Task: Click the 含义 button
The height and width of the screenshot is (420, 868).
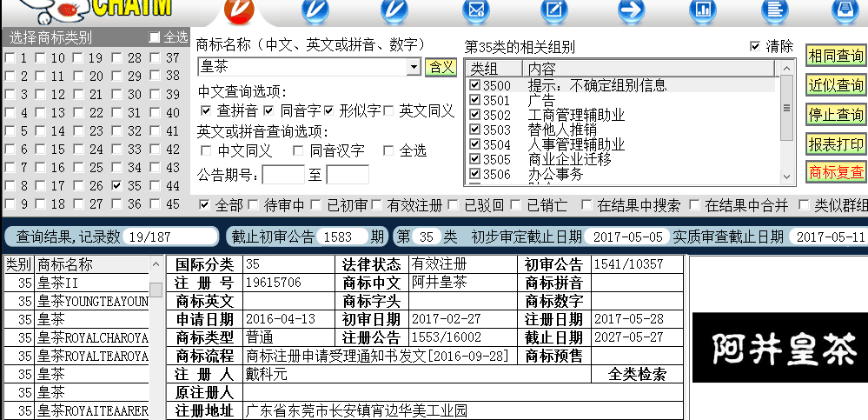Action: click(441, 67)
